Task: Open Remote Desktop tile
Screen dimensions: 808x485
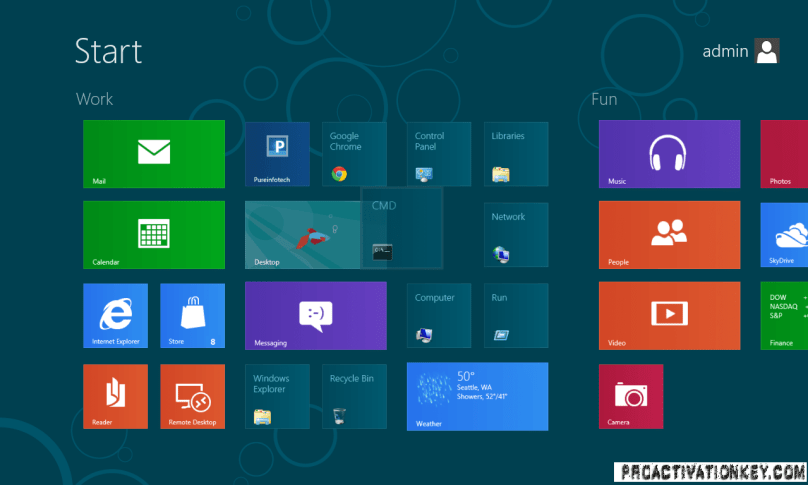Action: 192,396
